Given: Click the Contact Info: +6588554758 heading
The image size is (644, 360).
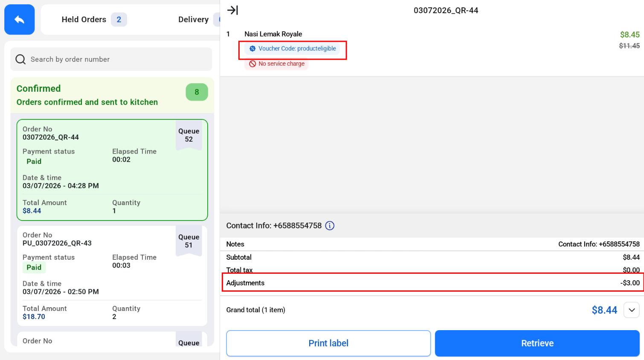Looking at the screenshot, I should pos(274,226).
